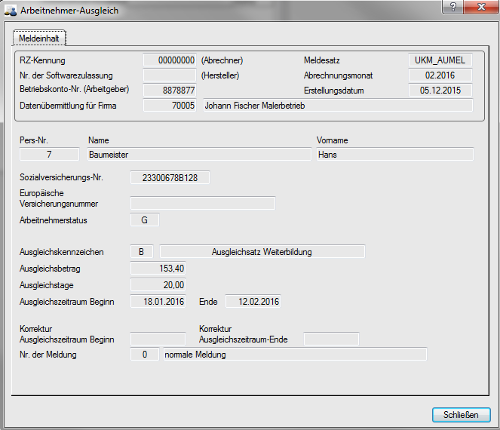500x430 pixels.
Task: Click the Ausgleichstage label
Action: point(46,285)
